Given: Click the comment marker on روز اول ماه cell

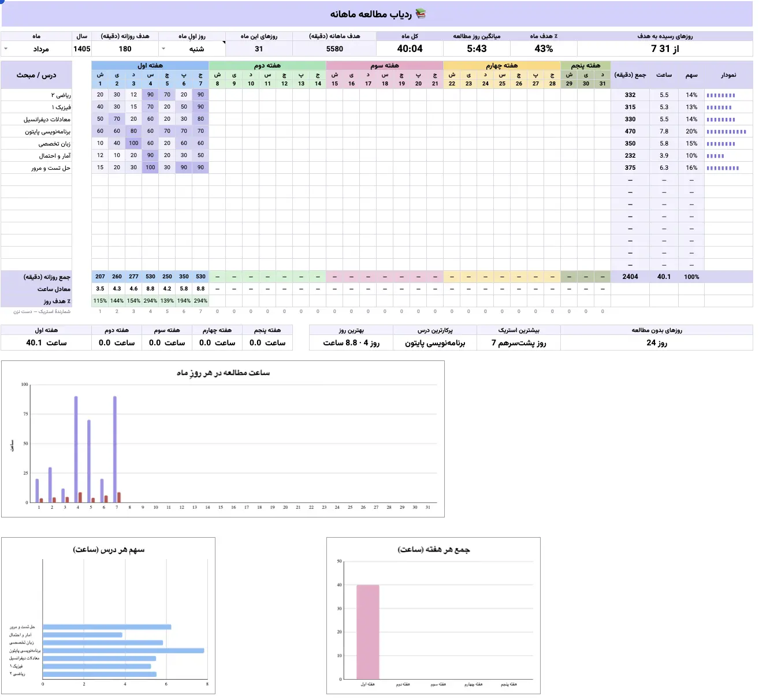Looking at the screenshot, I should (224, 43).
